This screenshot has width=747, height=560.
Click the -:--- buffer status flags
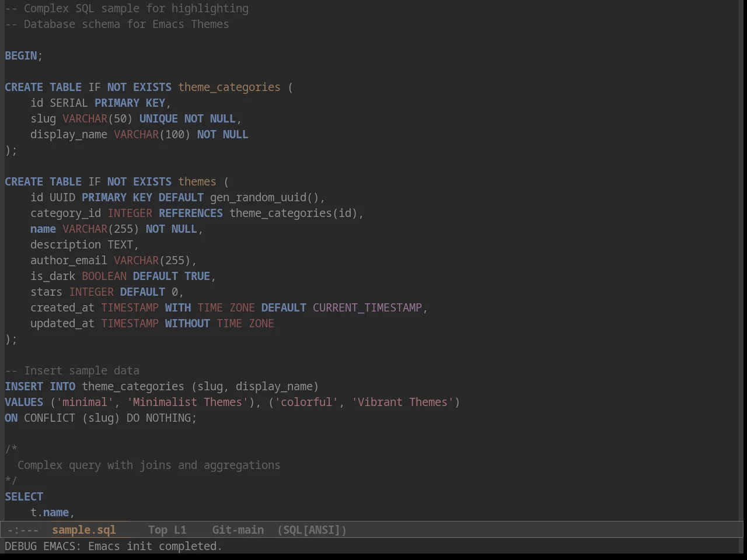[x=23, y=530]
